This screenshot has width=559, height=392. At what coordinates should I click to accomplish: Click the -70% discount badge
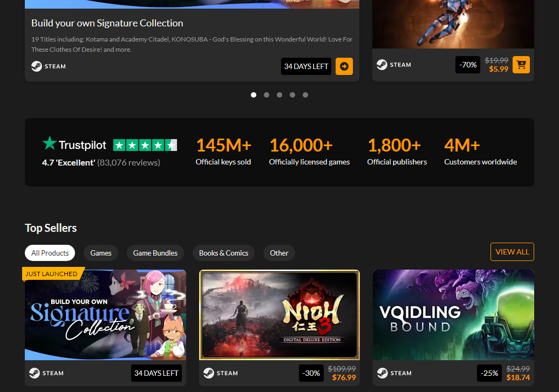pos(468,65)
